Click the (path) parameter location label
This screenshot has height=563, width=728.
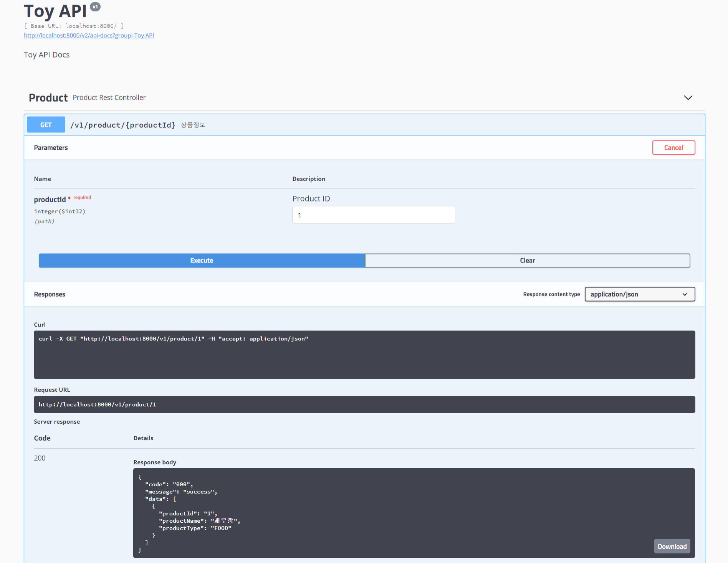pos(45,221)
